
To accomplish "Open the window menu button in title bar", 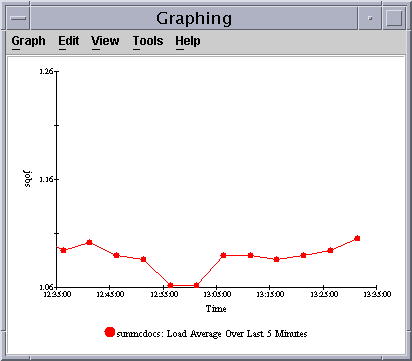I will coord(18,18).
